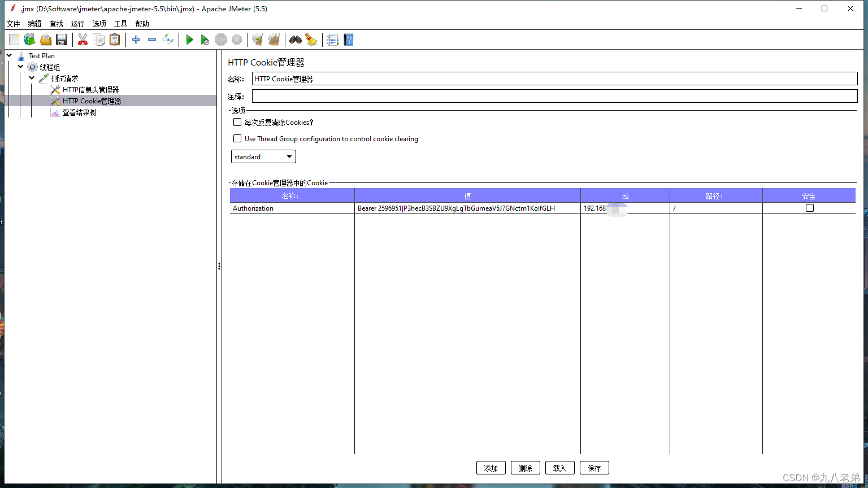Viewport: 868px width, 488px height.
Task: Click the 名称 input field
Action: pos(554,79)
